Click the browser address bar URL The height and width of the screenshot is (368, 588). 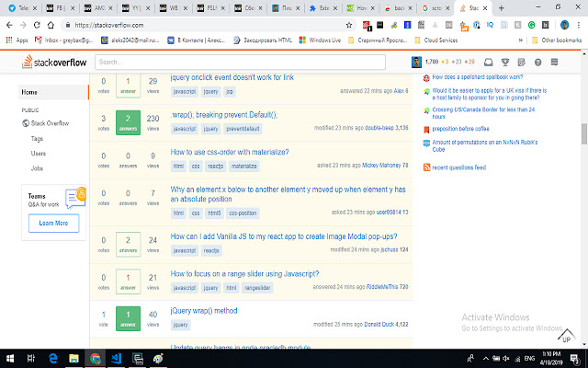point(108,25)
